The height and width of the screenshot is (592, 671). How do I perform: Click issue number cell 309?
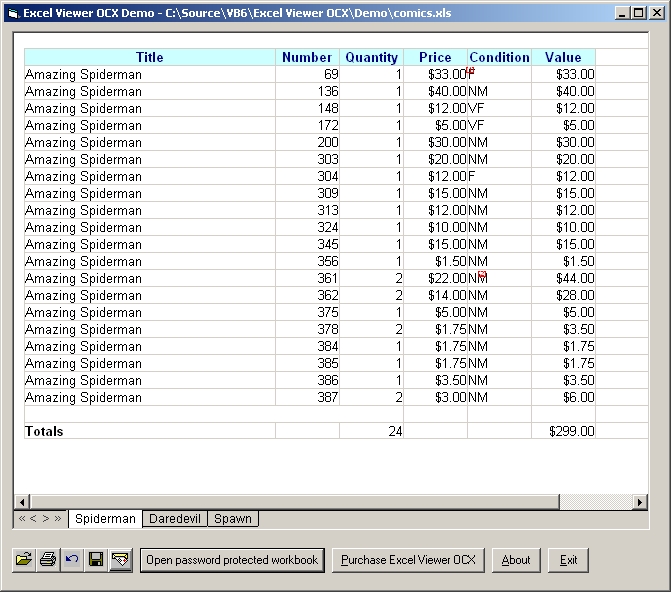[307, 193]
